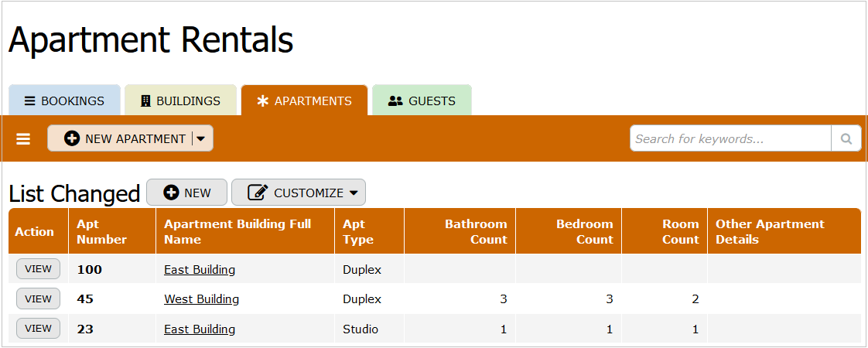868x348 pixels.
Task: Open the Customize dropdown menu
Action: [x=299, y=193]
